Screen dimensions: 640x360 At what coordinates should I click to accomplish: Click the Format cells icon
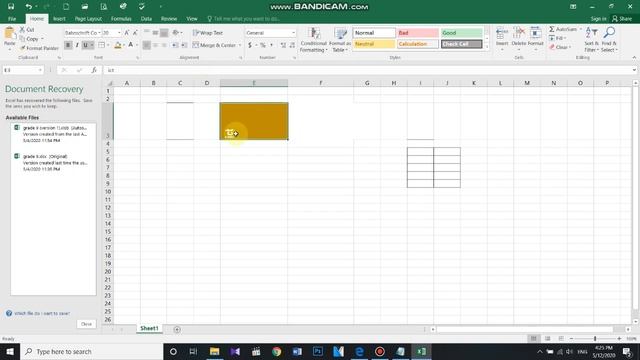(x=536, y=33)
